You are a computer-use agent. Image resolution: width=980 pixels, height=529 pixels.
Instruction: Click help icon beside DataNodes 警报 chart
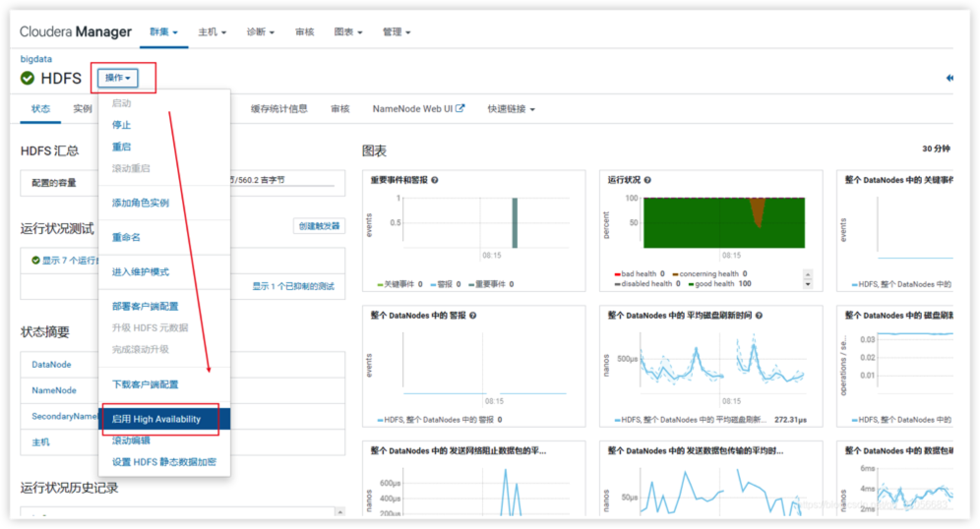[473, 316]
